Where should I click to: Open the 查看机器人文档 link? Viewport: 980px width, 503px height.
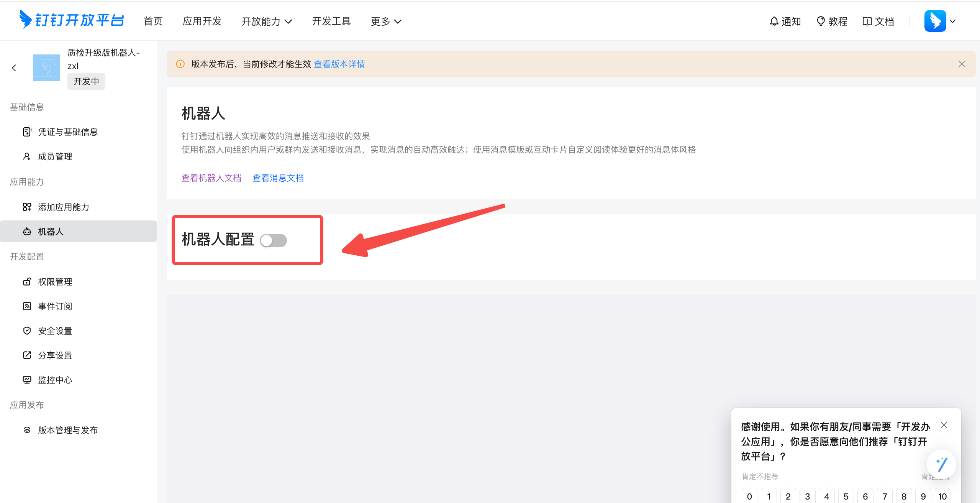pos(211,178)
